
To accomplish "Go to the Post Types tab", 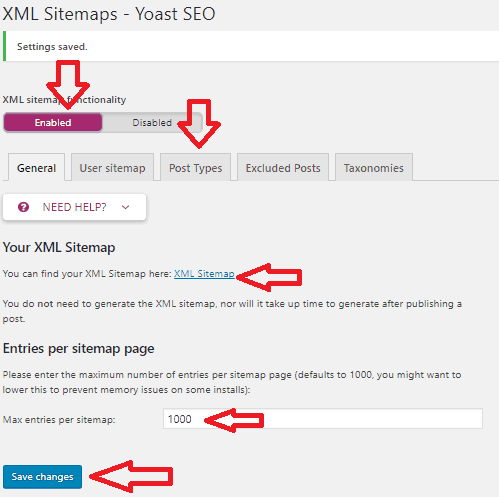I will [x=195, y=168].
